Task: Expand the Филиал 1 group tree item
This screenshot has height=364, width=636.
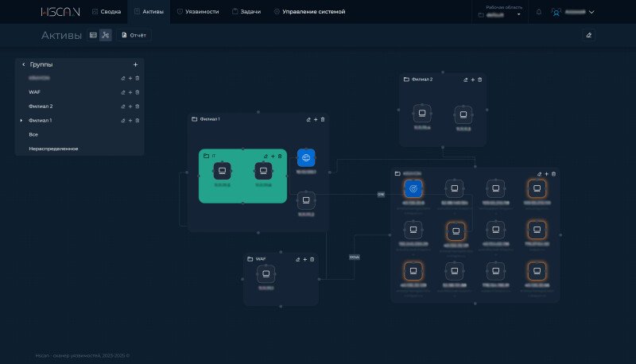Action: [x=21, y=121]
